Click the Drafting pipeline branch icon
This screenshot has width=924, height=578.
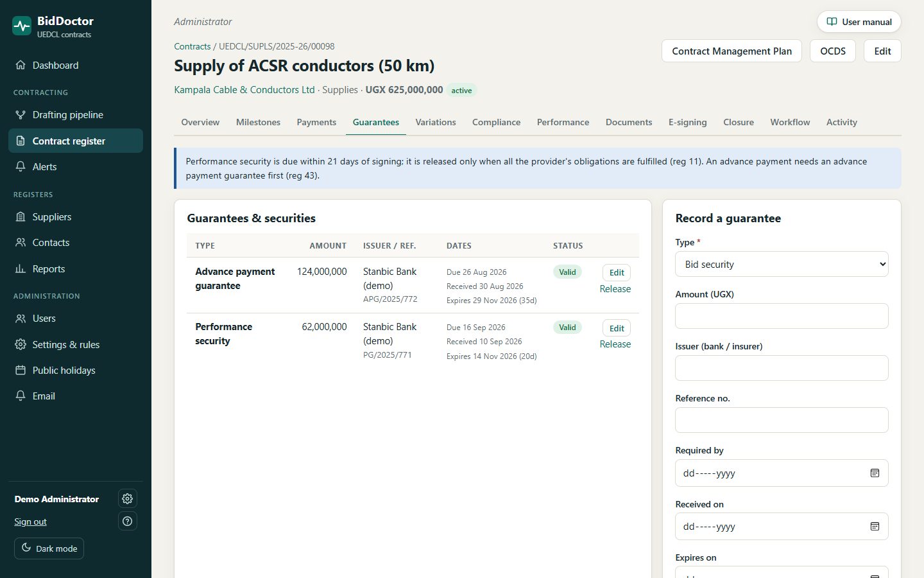tap(21, 114)
